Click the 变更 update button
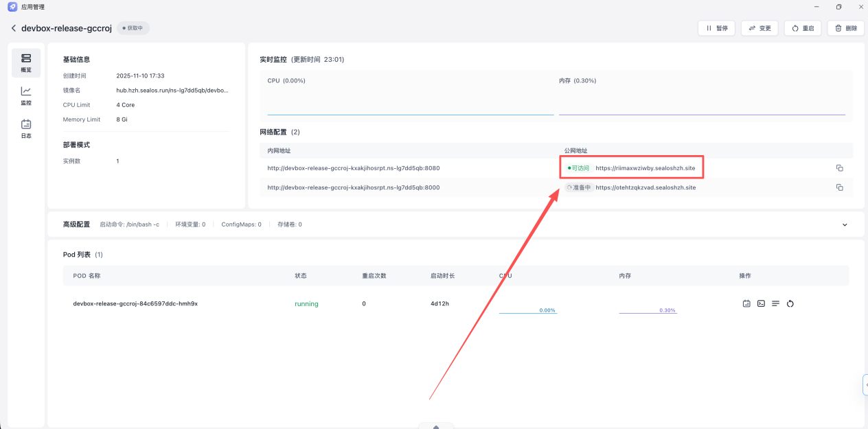Viewport: 868px width, 429px height. coord(759,28)
